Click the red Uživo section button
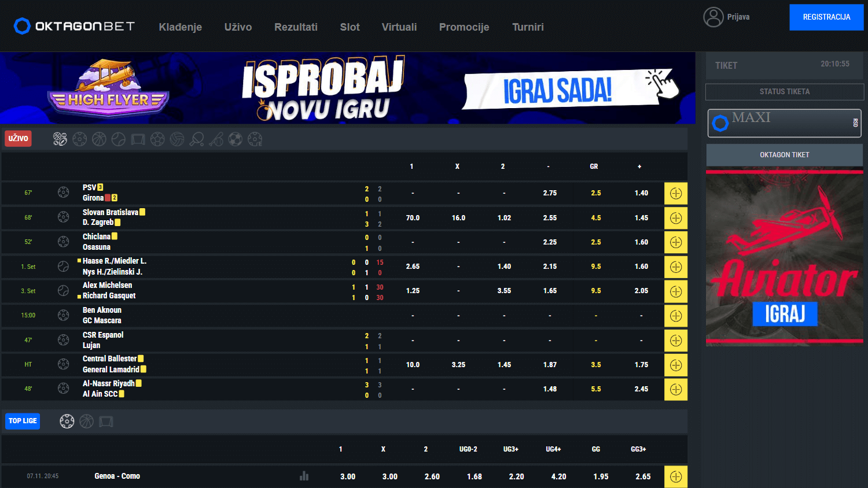The width and height of the screenshot is (868, 488). pyautogui.click(x=18, y=139)
